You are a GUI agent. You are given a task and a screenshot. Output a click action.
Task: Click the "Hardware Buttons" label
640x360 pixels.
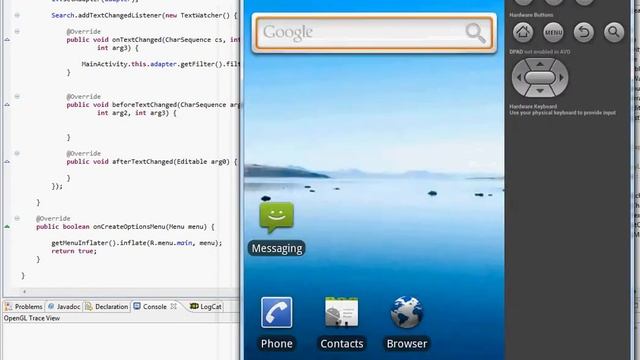pyautogui.click(x=531, y=15)
